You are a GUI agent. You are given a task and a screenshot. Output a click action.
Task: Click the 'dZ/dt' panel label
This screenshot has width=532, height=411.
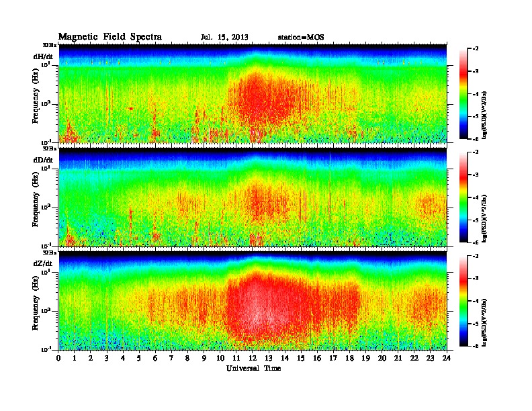pos(43,263)
